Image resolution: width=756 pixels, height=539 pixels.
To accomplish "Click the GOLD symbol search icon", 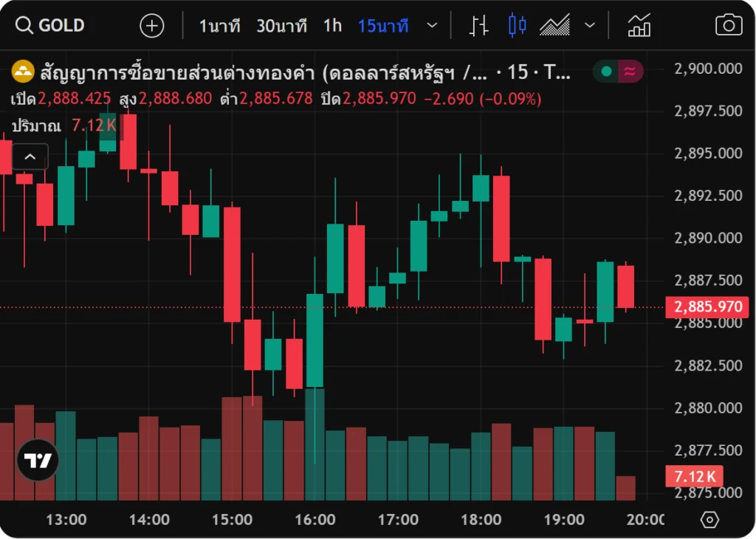I will (24, 26).
